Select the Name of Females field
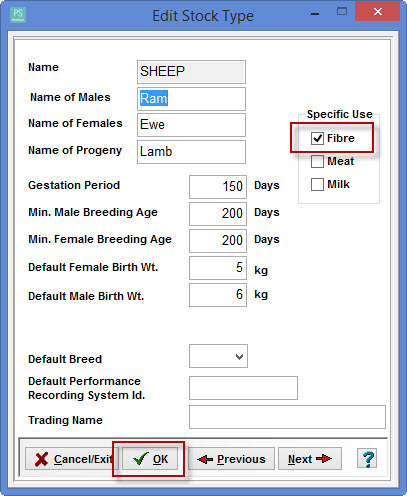 191,125
